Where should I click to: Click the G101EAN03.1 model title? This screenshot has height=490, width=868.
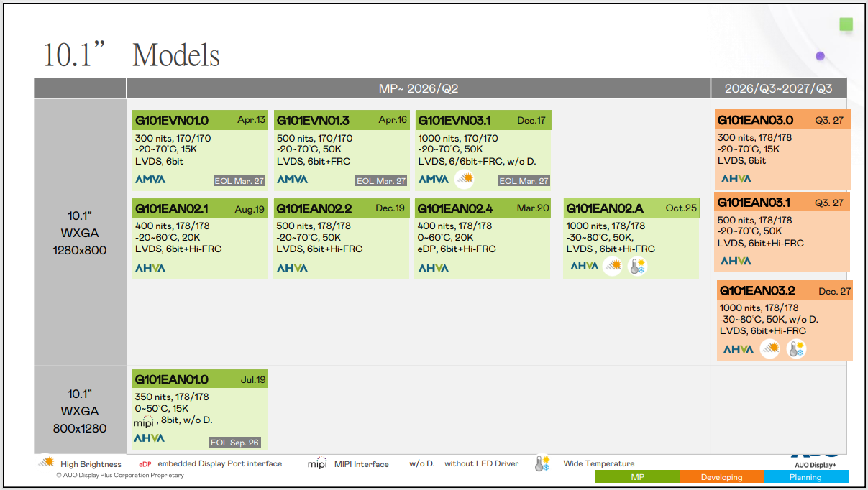pyautogui.click(x=754, y=203)
